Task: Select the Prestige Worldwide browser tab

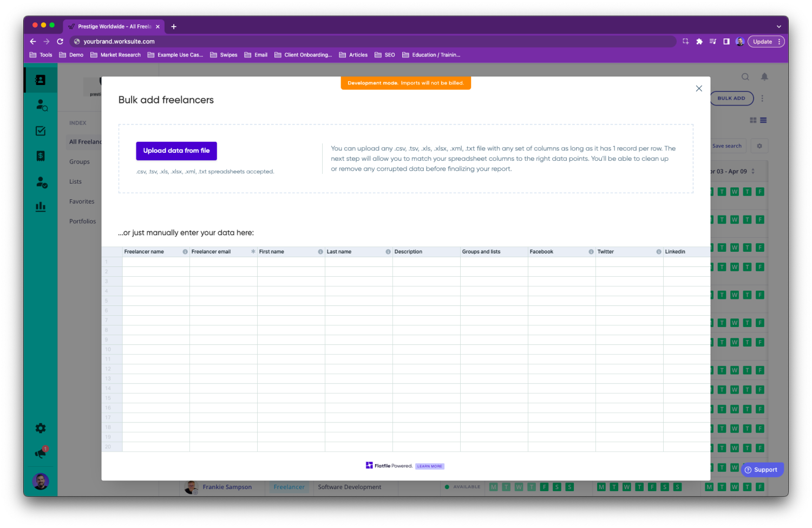Action: click(114, 27)
